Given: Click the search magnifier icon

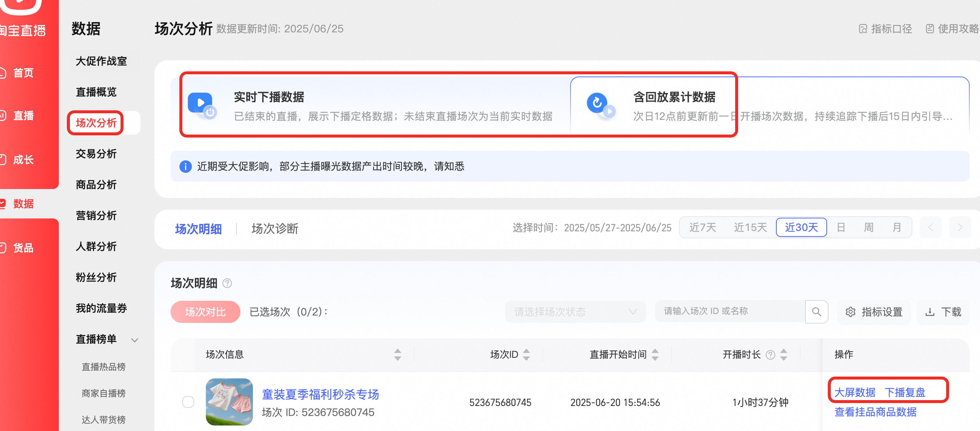Looking at the screenshot, I should pos(816,311).
